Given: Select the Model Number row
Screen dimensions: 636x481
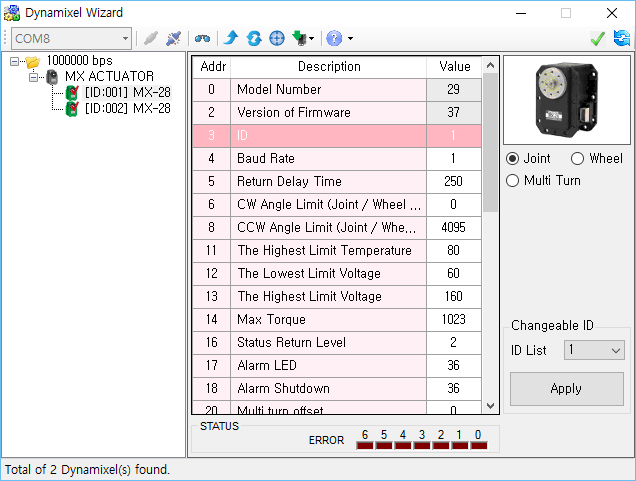Looking at the screenshot, I should pyautogui.click(x=337, y=90).
